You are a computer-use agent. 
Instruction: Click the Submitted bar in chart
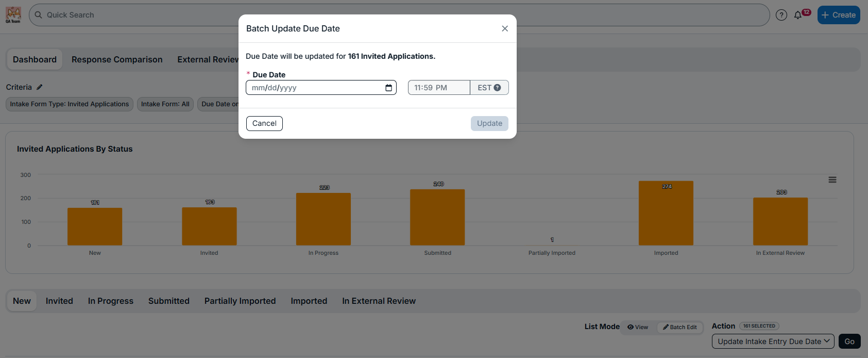437,217
